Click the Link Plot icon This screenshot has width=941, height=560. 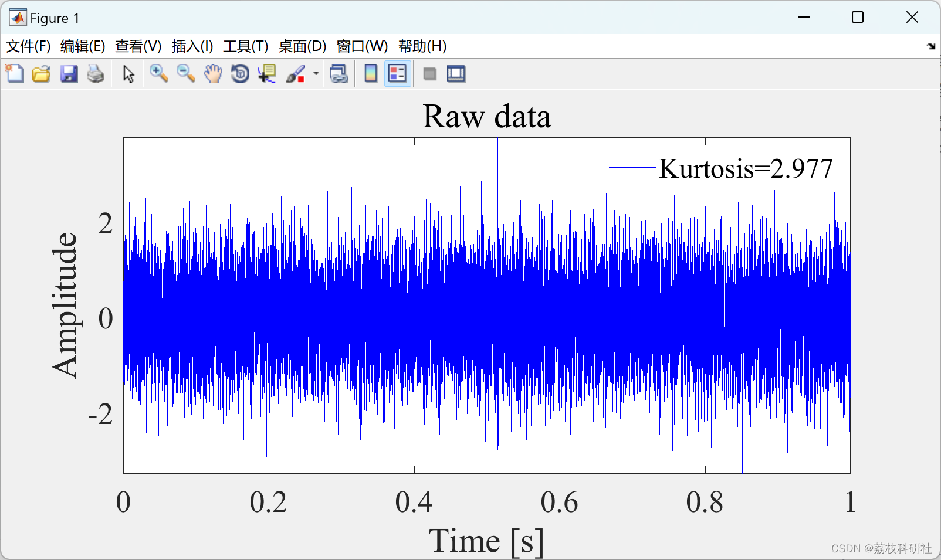pos(339,74)
